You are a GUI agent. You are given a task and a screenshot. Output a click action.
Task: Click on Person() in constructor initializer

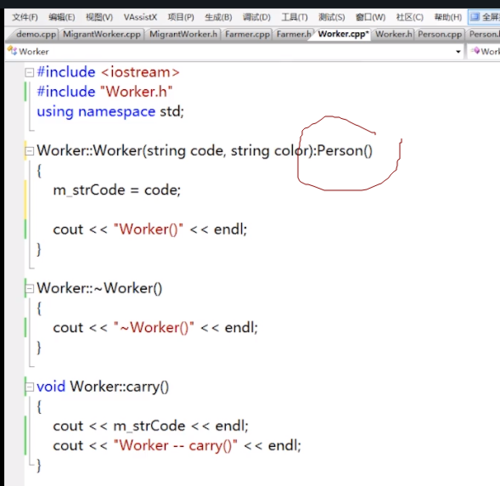(345, 151)
